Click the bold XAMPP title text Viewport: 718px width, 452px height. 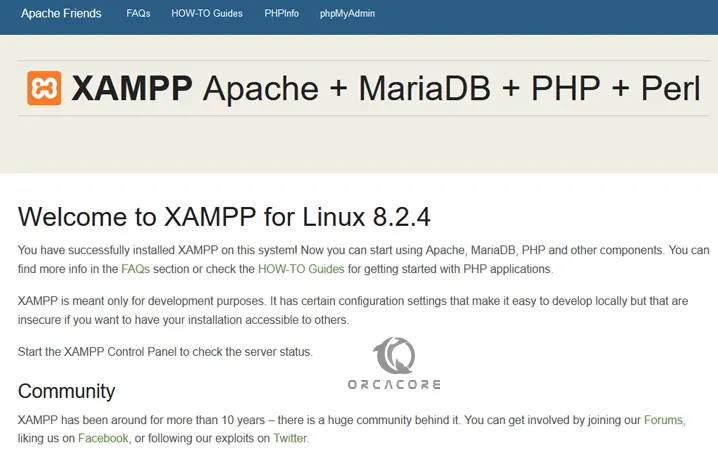tap(131, 88)
